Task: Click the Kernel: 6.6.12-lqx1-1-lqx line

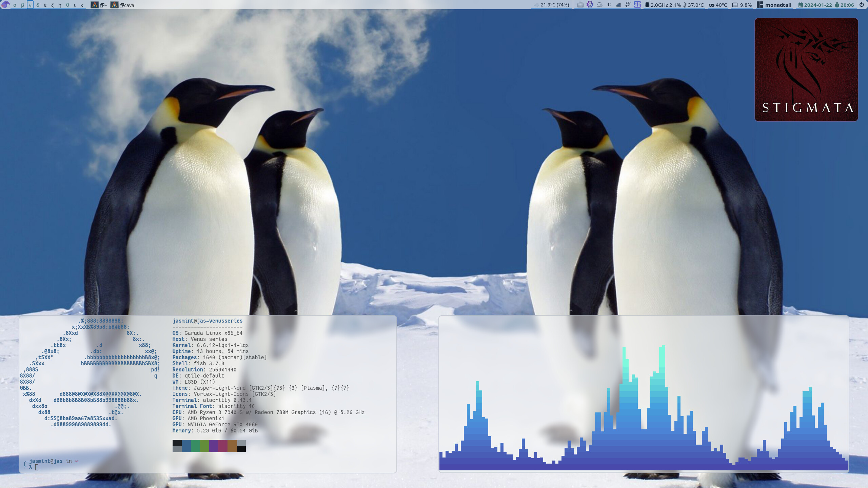Action: 211,345
